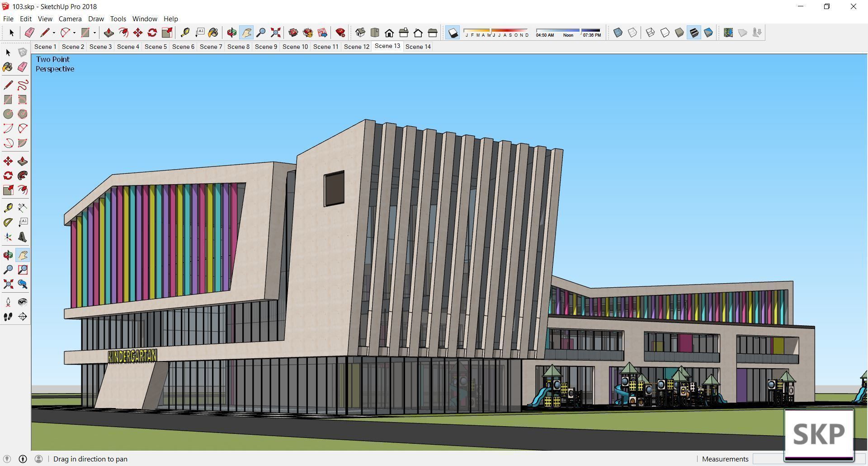Image resolution: width=868 pixels, height=466 pixels.
Task: Switch to Scene 7 tab
Action: (211, 47)
